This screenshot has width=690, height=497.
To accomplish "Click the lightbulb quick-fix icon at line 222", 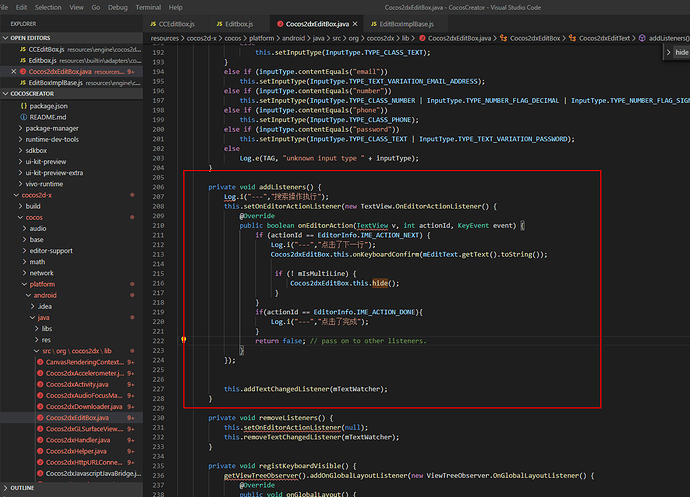I will click(184, 340).
